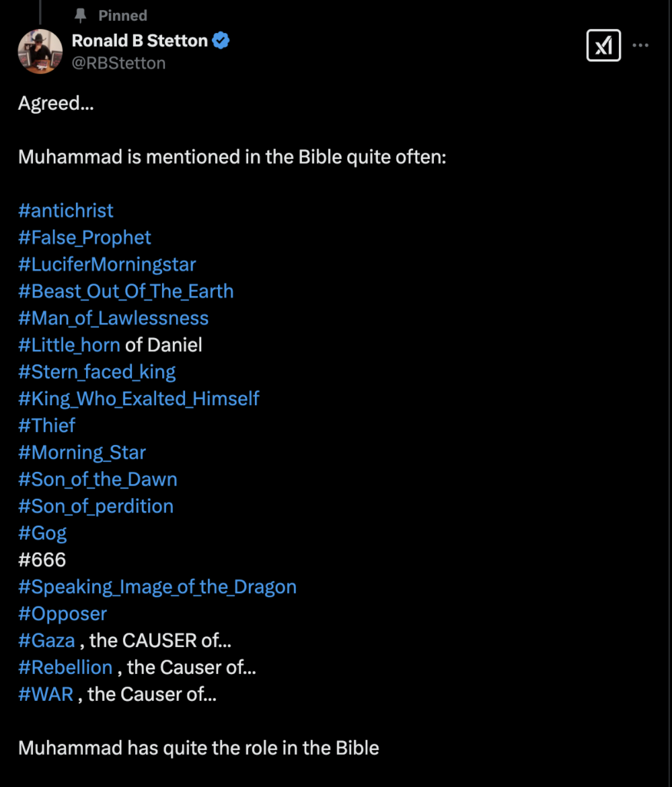Image resolution: width=672 pixels, height=787 pixels.
Task: Open the #Speaking_Image_of_the_Dragon hashtag
Action: (157, 587)
